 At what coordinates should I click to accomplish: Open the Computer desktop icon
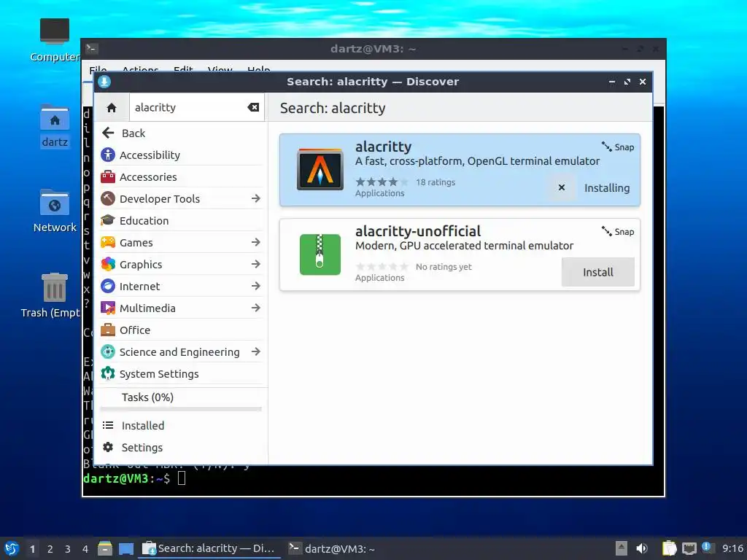54,40
